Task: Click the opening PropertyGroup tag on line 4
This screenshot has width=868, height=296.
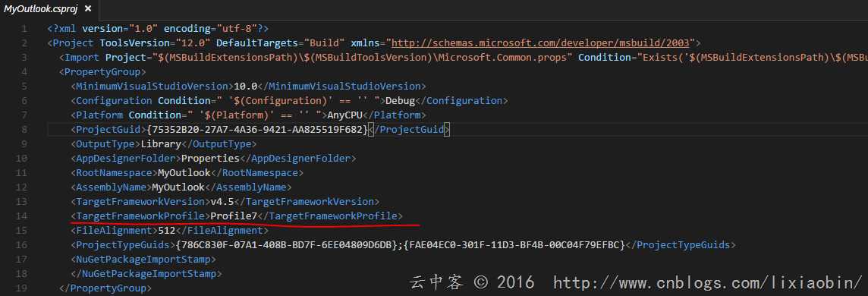Action: pyautogui.click(x=102, y=71)
